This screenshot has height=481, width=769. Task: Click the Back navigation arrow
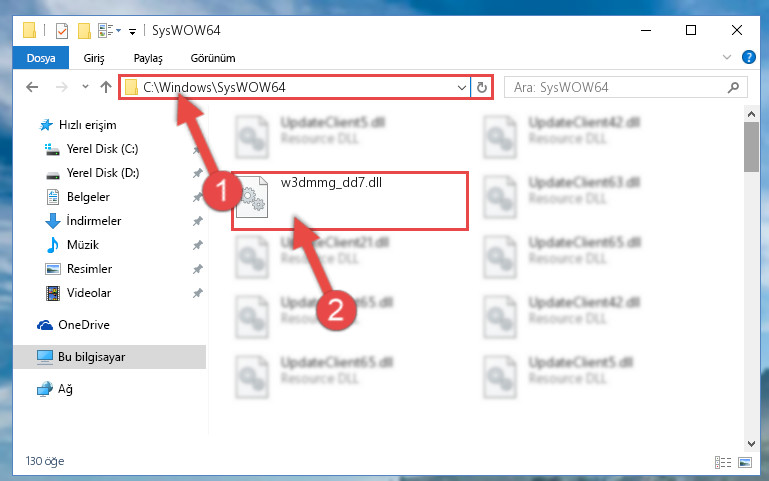[x=32, y=87]
